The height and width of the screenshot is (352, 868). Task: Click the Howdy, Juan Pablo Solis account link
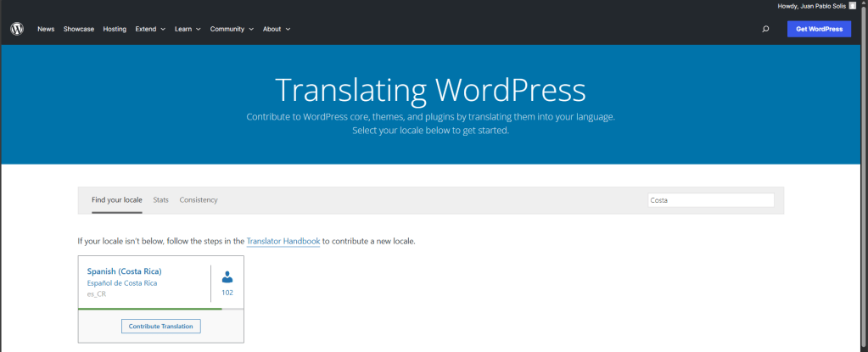(x=811, y=6)
